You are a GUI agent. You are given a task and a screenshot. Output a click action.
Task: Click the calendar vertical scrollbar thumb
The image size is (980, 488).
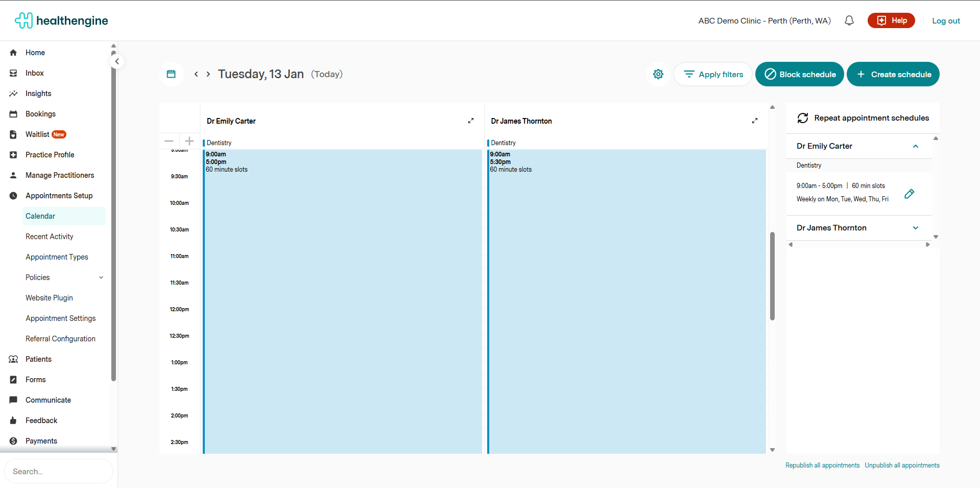coord(772,276)
